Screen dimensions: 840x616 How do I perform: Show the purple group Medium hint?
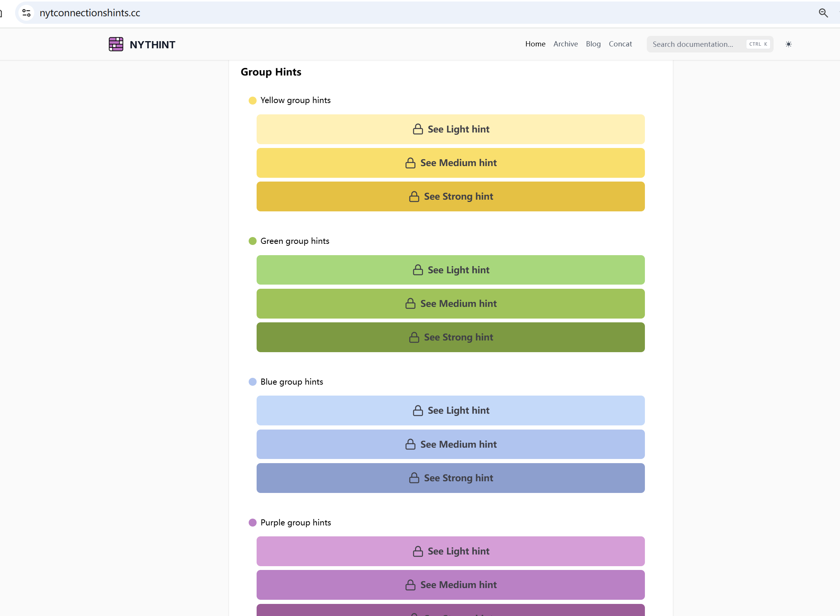tap(451, 585)
